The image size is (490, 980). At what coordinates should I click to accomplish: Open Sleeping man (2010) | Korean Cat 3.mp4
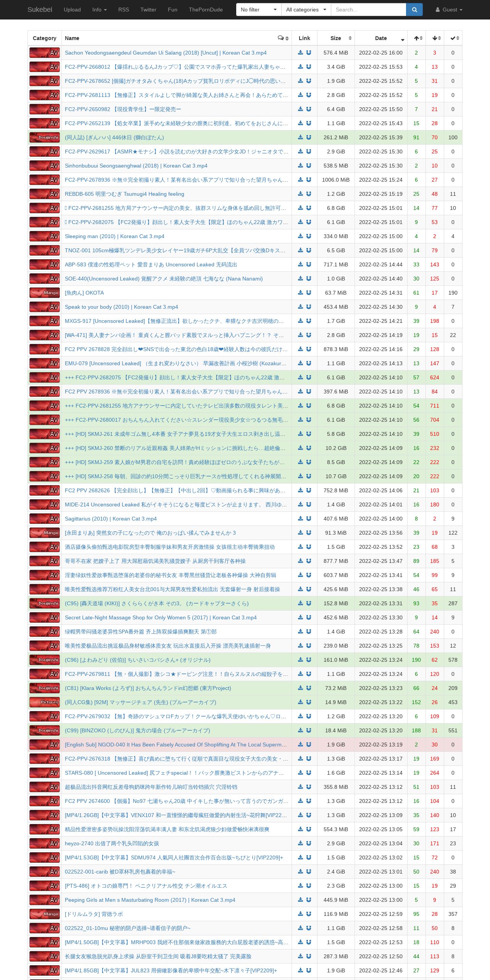(114, 236)
